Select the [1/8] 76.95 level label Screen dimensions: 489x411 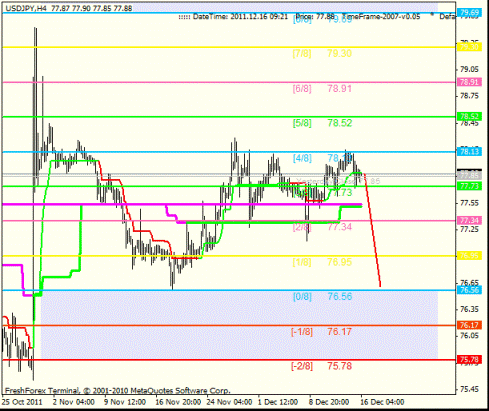click(322, 262)
